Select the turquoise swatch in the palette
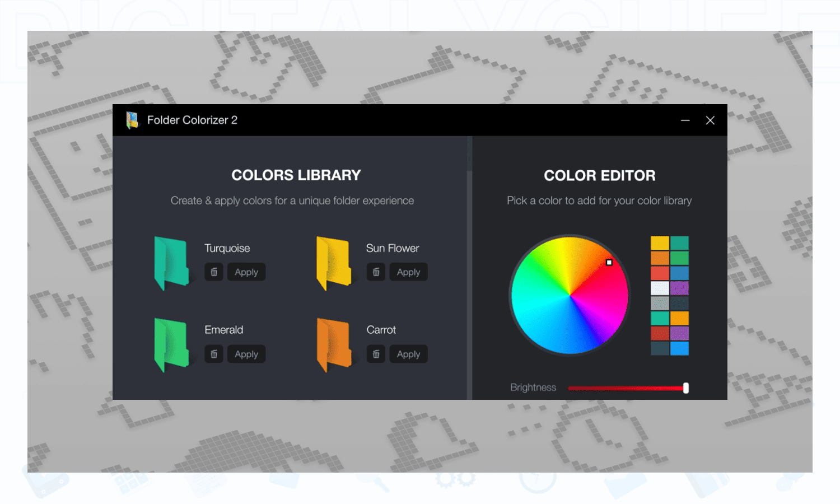 660,318
